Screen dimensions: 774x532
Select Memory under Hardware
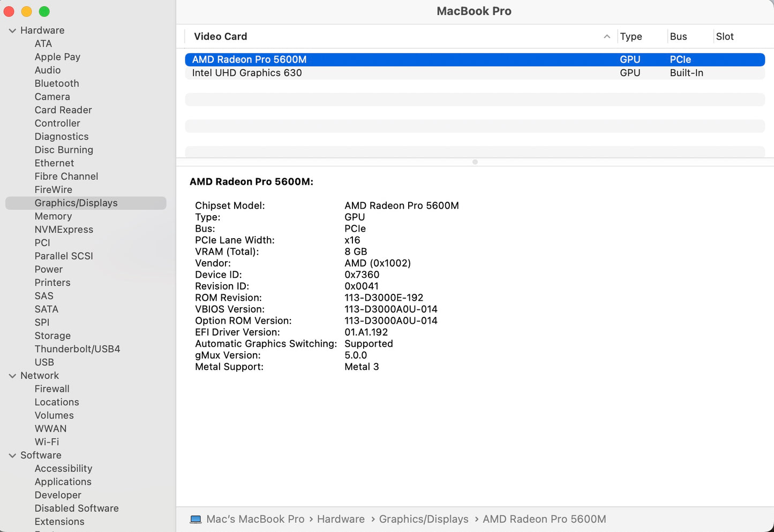point(53,216)
